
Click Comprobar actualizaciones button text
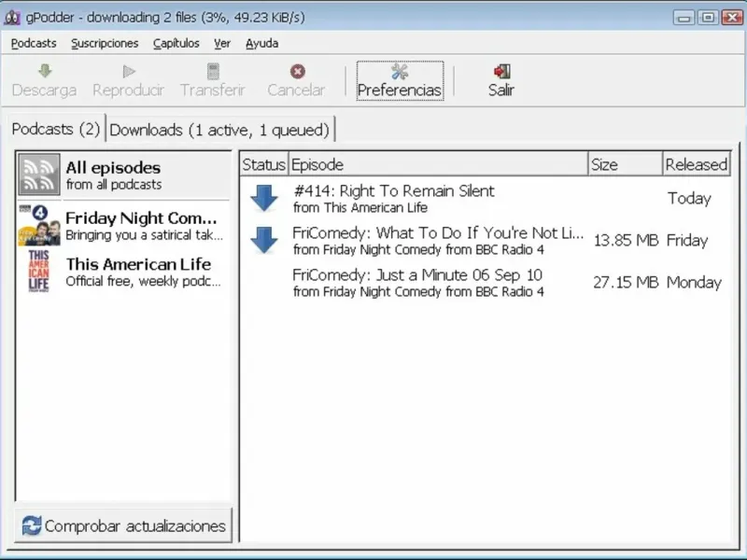point(134,526)
